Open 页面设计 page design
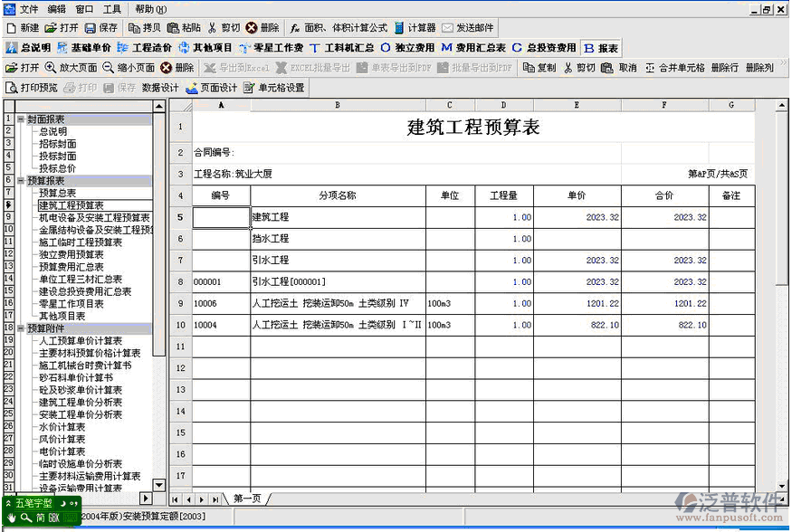 pos(192,88)
